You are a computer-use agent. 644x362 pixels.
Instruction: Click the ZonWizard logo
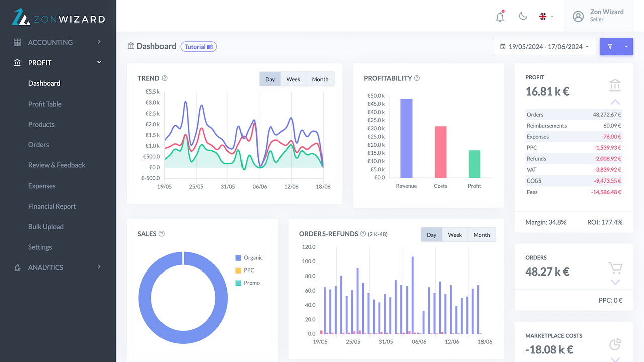click(58, 17)
